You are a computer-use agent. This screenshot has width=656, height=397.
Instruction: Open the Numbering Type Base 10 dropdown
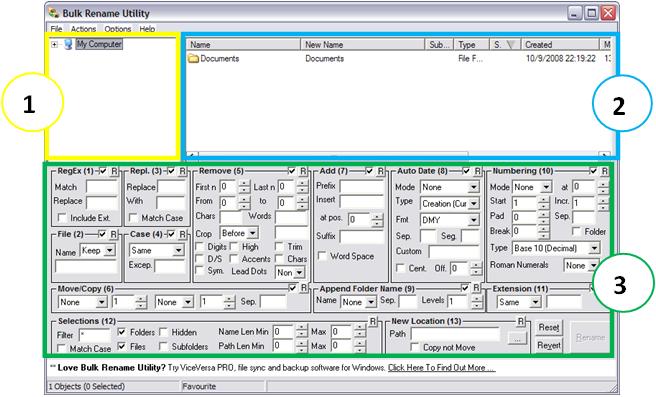(594, 248)
